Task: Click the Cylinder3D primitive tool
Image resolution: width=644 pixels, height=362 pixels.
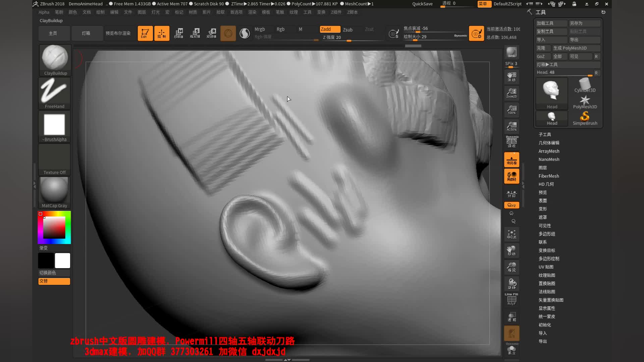Action: tap(585, 84)
